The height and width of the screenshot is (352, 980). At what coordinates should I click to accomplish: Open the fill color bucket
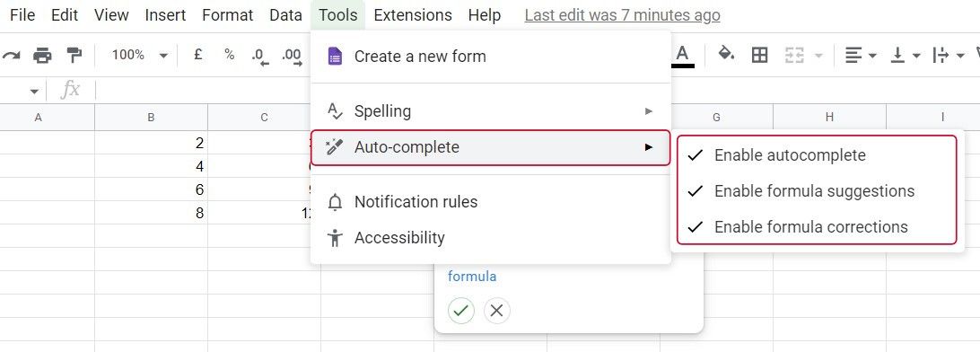(x=726, y=55)
